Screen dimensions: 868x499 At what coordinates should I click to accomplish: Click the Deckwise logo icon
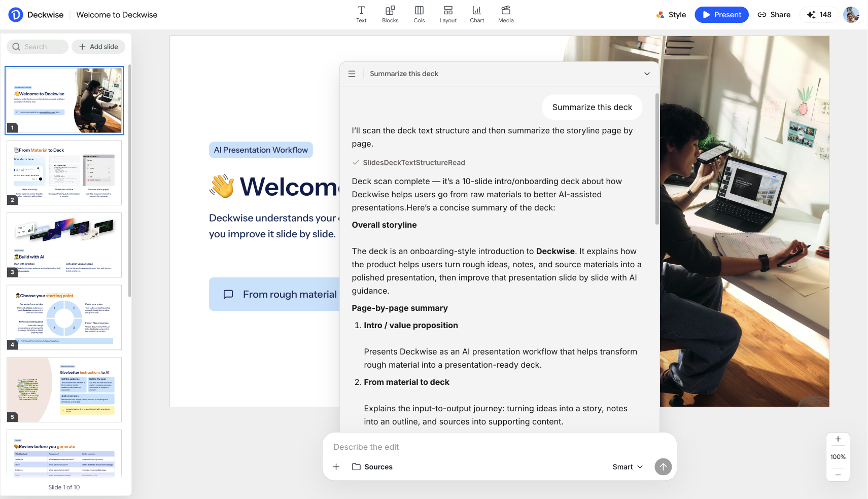[x=16, y=15]
